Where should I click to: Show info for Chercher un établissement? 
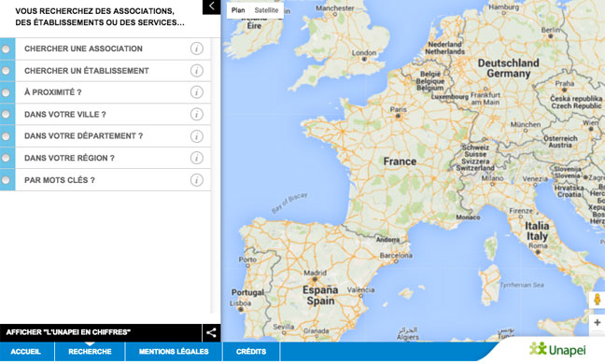[x=197, y=71]
